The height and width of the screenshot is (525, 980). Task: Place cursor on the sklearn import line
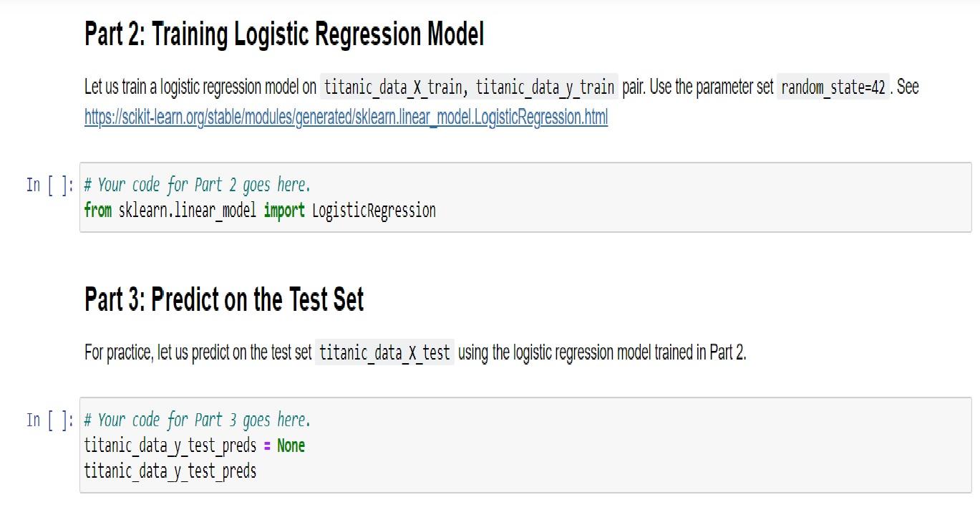pyautogui.click(x=260, y=211)
